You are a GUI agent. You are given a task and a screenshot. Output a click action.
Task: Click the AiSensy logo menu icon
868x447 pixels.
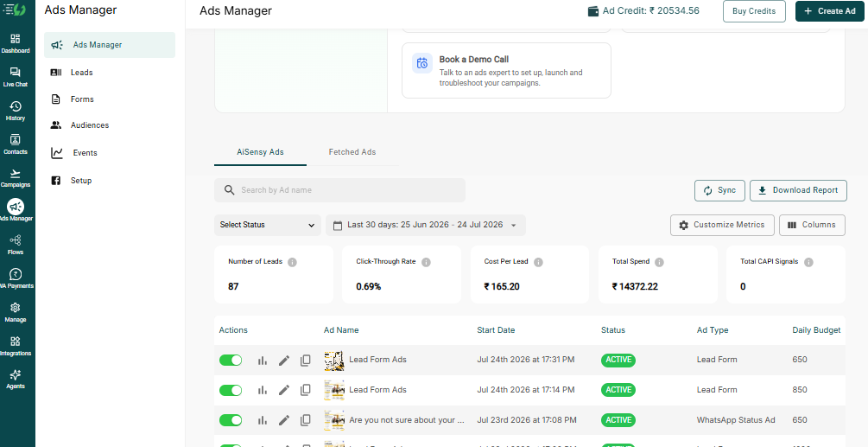click(x=15, y=9)
